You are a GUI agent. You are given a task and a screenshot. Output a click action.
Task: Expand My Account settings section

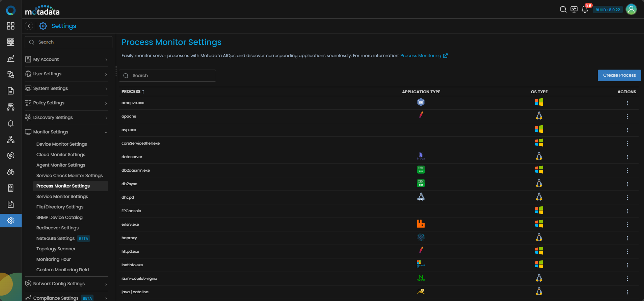(x=66, y=59)
